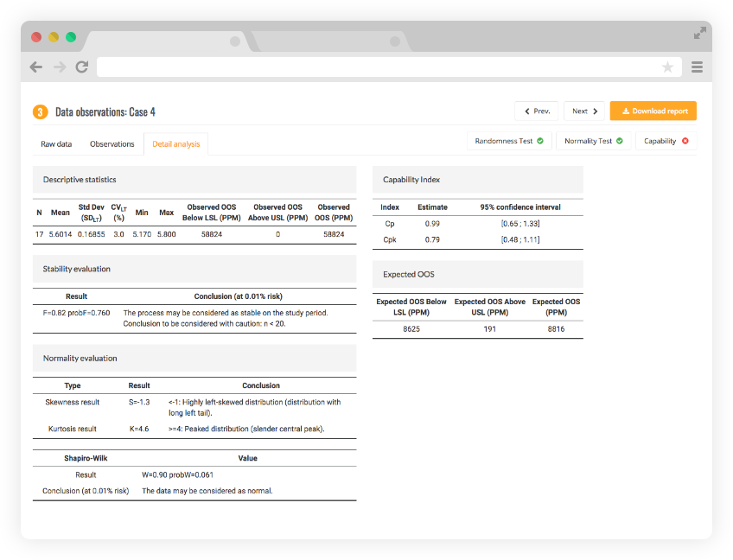Click the CV value 3.0
This screenshot has height=560, width=733.
118,235
